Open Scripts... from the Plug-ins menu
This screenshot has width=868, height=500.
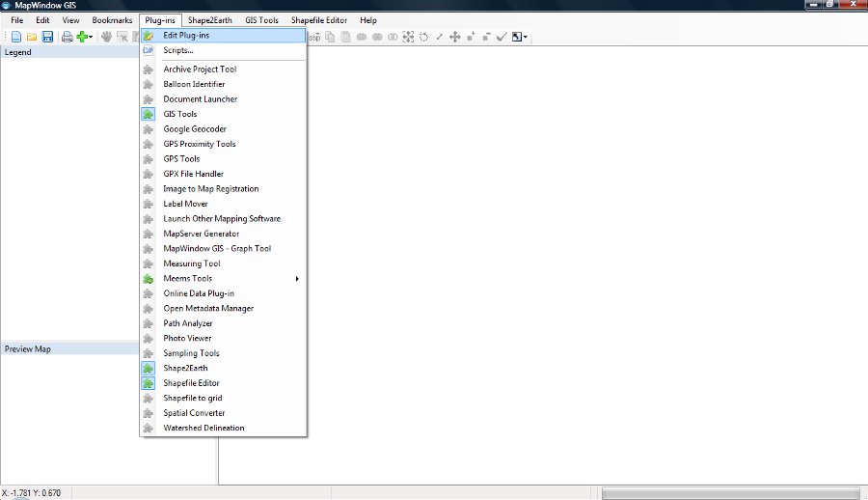[x=223, y=50]
